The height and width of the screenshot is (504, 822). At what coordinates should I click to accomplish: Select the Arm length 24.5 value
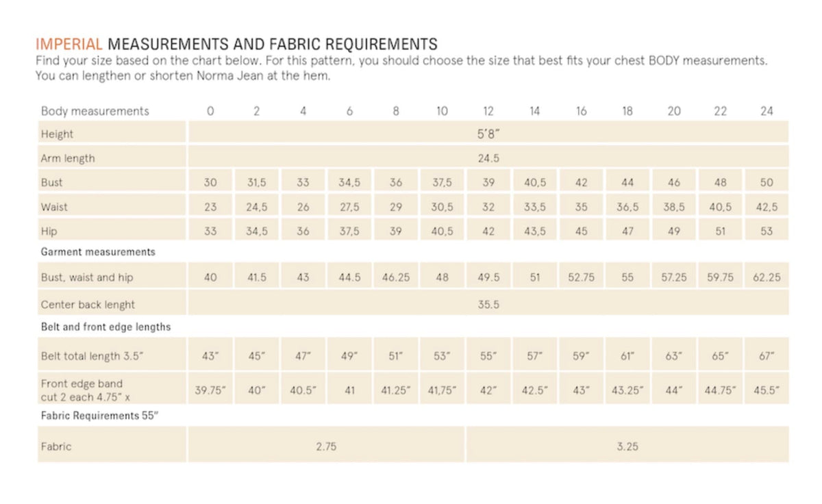click(x=488, y=158)
